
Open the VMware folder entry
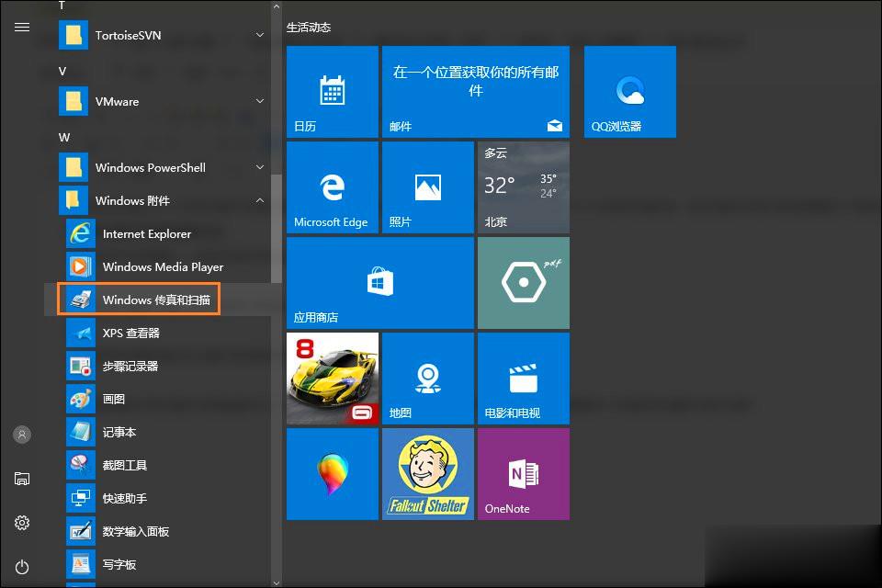pos(164,101)
